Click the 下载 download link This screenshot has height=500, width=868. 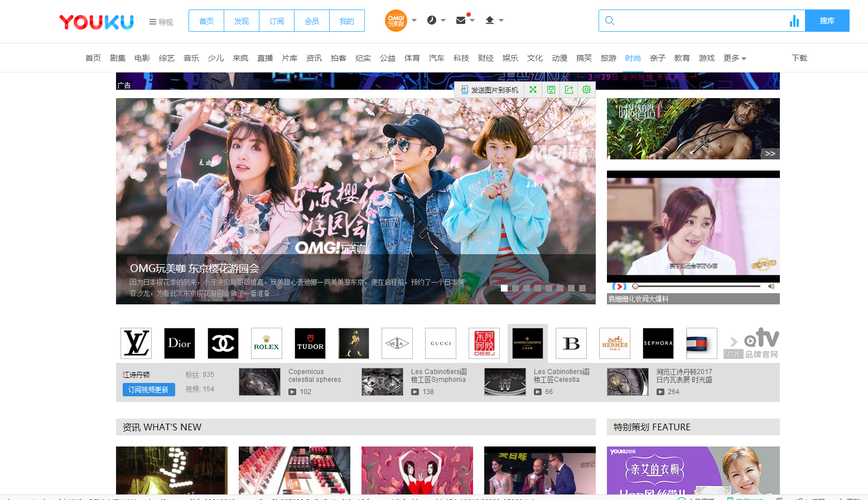tap(799, 58)
